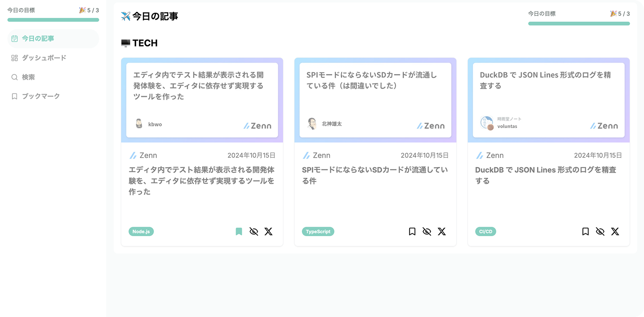Screen dimensions: 644x317
Task: Click the CI/CD tag badge
Action: click(x=486, y=232)
